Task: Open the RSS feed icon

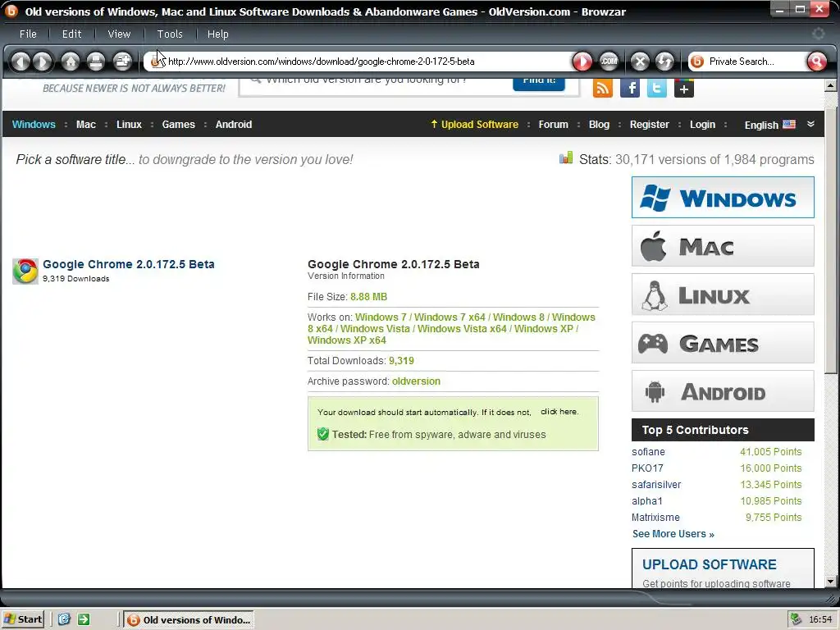Action: 603,88
